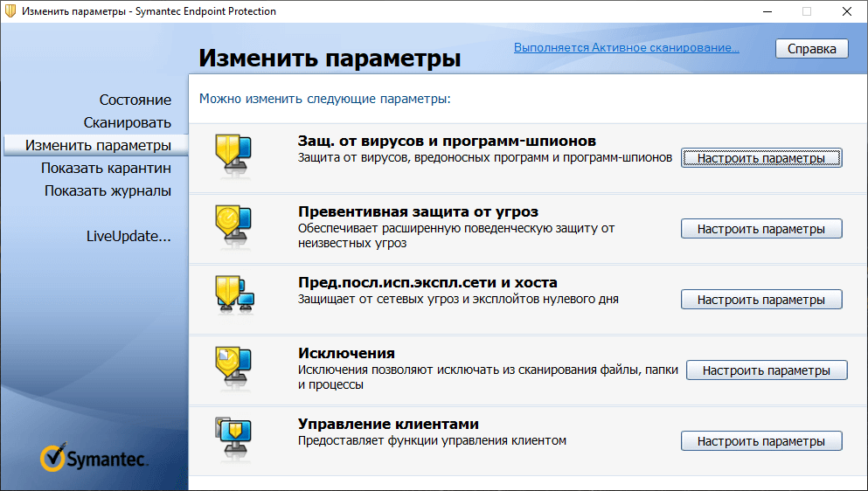Click the Исключения heading text
The width and height of the screenshot is (868, 491).
click(346, 353)
